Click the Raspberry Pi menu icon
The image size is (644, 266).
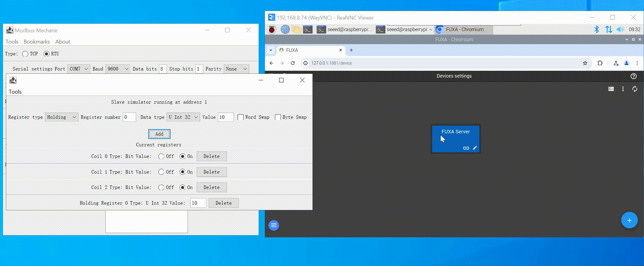coord(272,30)
